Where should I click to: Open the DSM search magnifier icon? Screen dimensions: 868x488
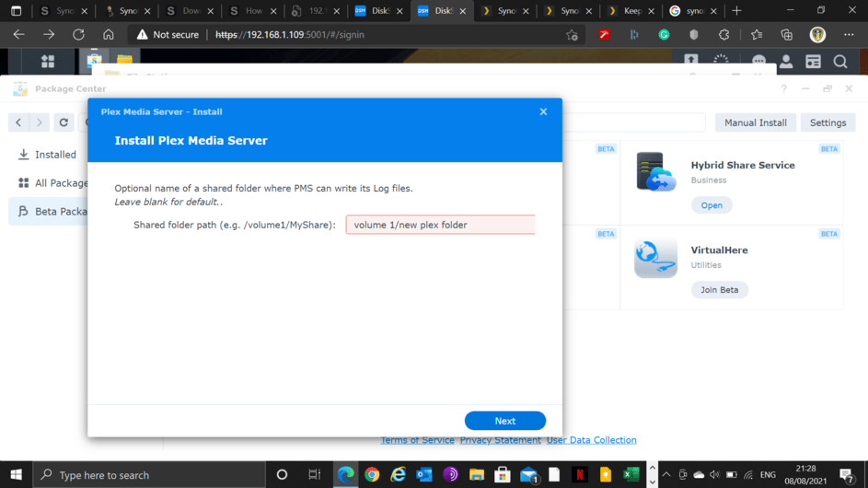pyautogui.click(x=840, y=62)
